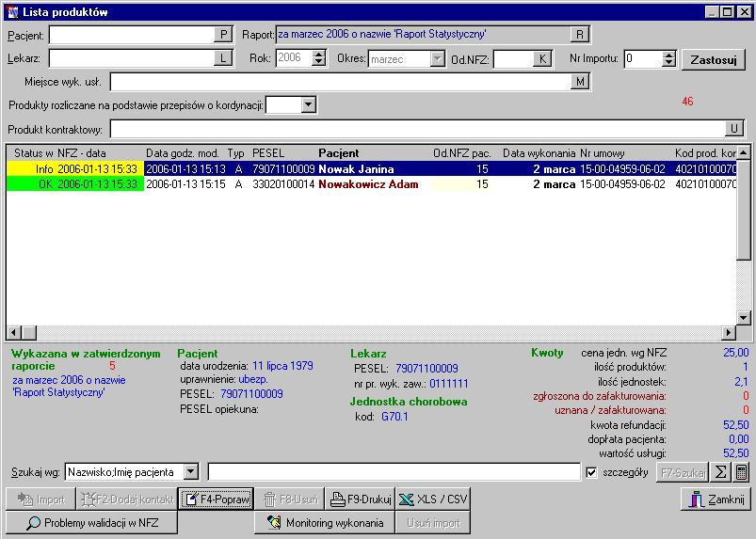Viewport: 756px width, 539px height.
Task: Click F2-Dodaj kontakt button
Action: [x=127, y=499]
